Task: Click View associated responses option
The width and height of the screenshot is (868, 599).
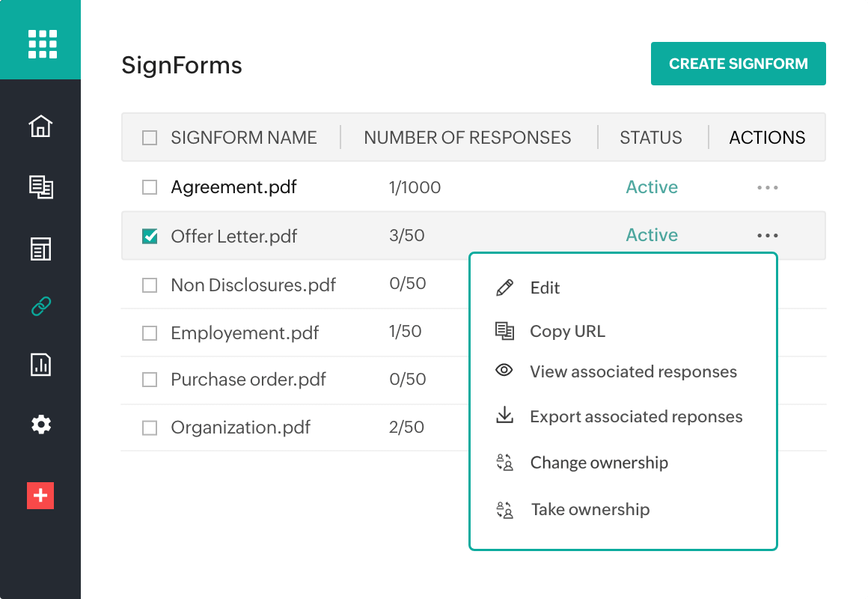Action: [x=633, y=372]
